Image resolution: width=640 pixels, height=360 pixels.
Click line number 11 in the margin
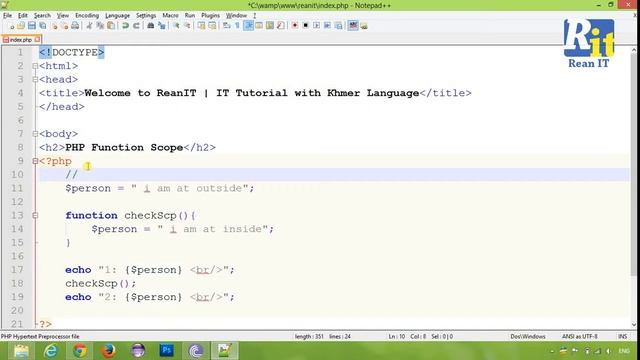point(17,188)
